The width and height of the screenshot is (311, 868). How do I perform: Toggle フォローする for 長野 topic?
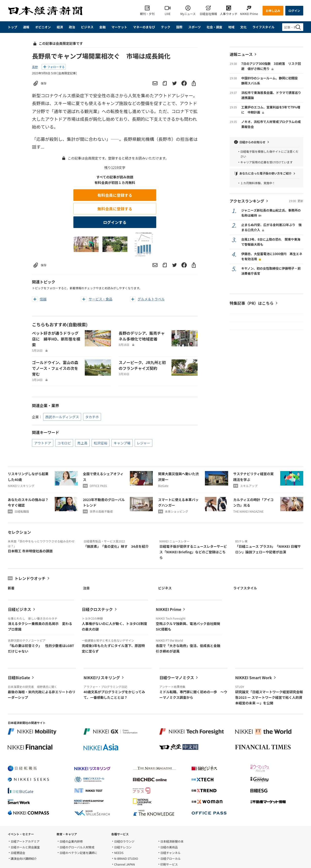[54, 67]
